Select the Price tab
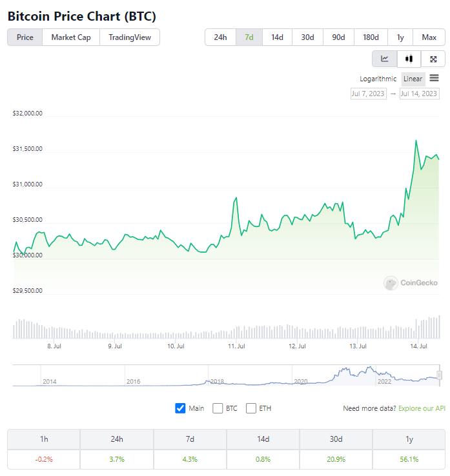This screenshot has width=450, height=476. pos(25,37)
